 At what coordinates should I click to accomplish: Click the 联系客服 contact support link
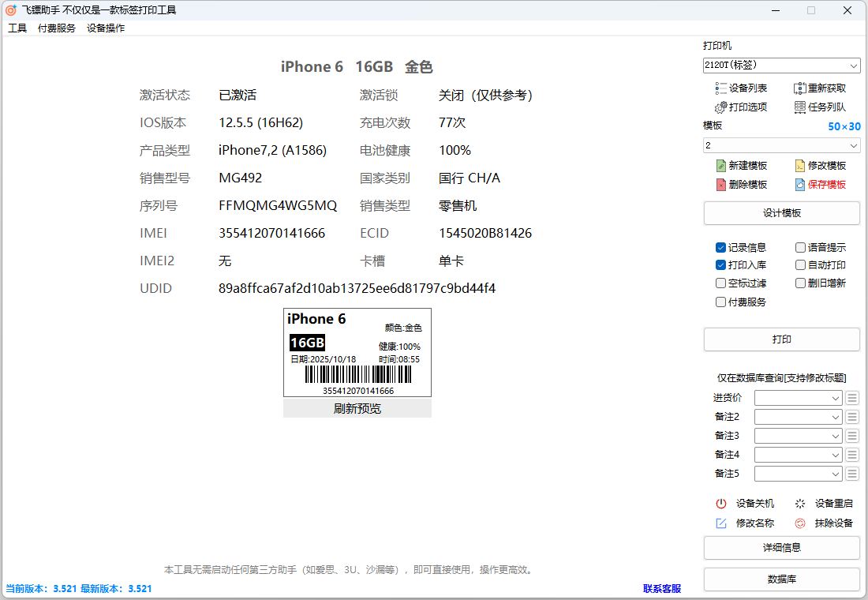coord(661,589)
